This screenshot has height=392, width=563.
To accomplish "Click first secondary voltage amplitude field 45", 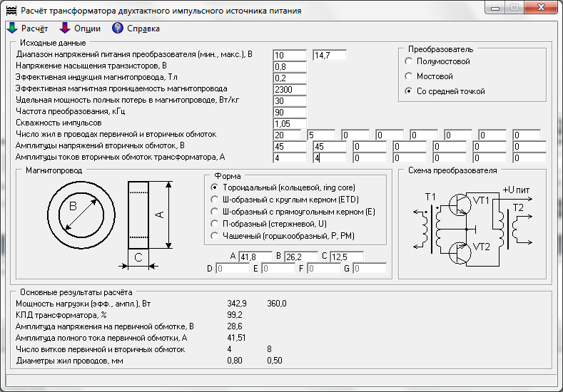I will point(290,146).
